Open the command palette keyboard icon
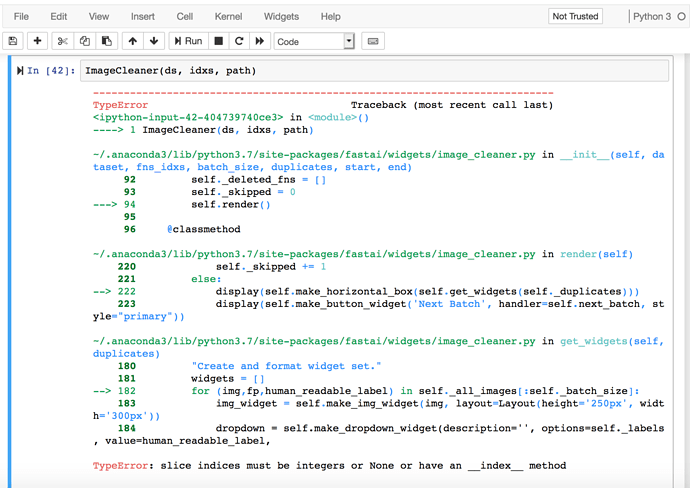 pyautogui.click(x=373, y=41)
